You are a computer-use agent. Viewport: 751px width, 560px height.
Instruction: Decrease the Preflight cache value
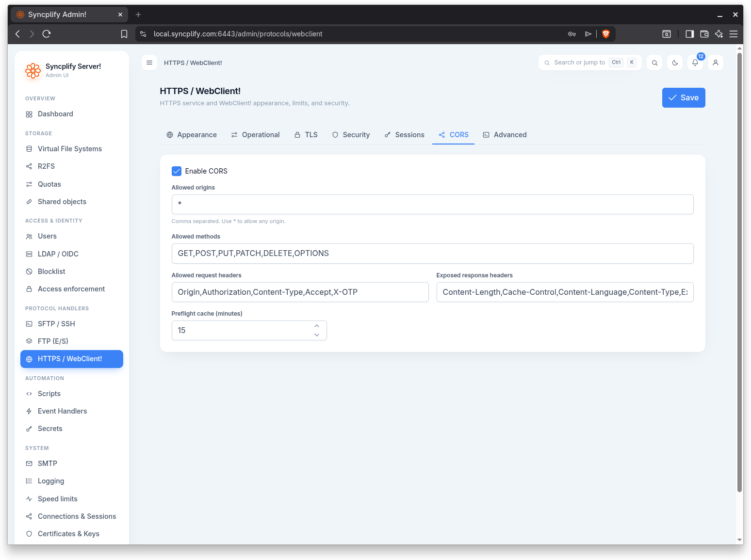(x=317, y=335)
